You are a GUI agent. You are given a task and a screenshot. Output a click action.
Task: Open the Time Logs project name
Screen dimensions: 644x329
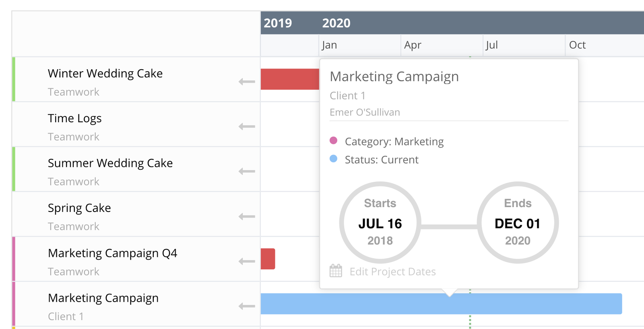tap(74, 118)
